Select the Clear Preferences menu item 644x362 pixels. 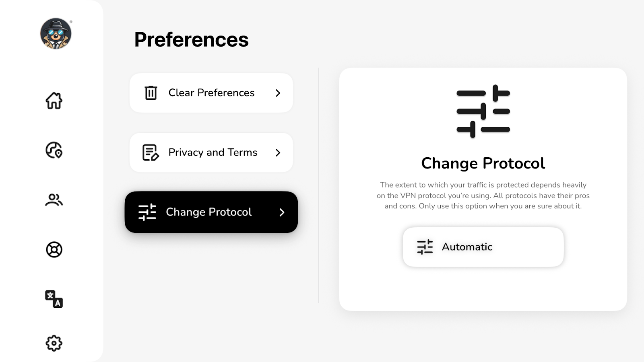click(211, 93)
